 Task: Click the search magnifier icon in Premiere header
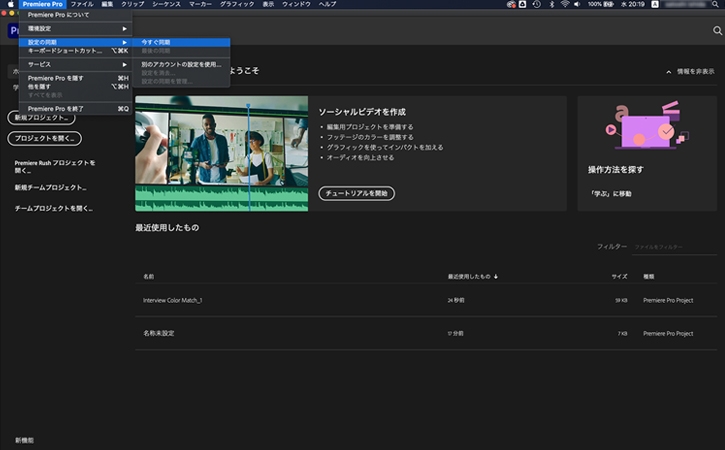tap(717, 31)
